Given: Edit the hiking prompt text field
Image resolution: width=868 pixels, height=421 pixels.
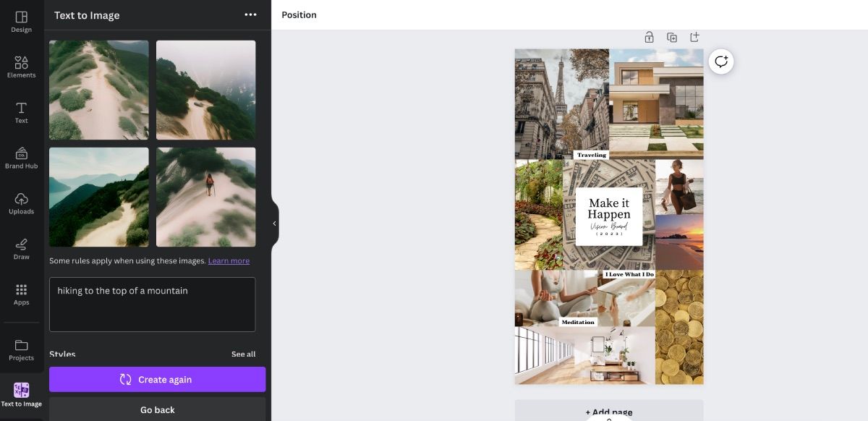Looking at the screenshot, I should click(152, 304).
